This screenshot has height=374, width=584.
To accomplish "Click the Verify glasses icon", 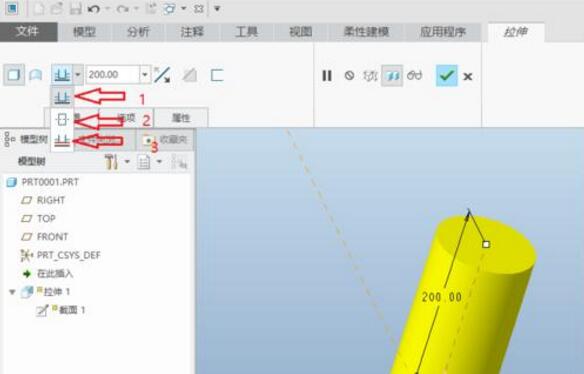I will pos(415,76).
